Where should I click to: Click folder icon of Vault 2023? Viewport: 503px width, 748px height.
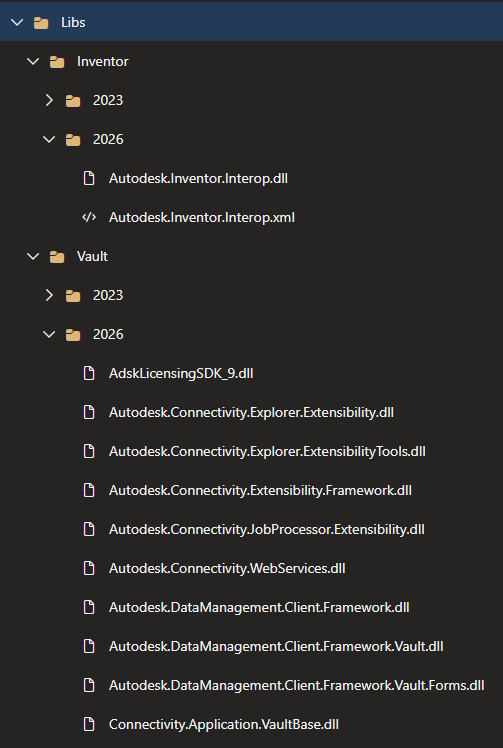tap(73, 296)
